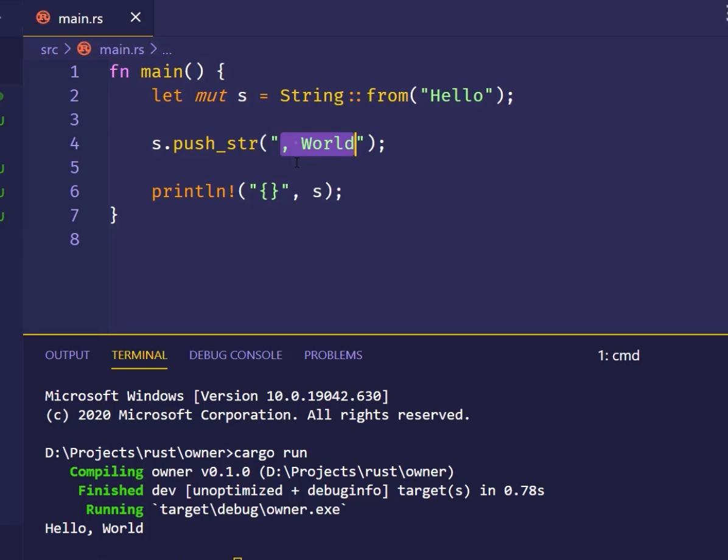Click the highlighted ', World' text selection

pyautogui.click(x=318, y=144)
